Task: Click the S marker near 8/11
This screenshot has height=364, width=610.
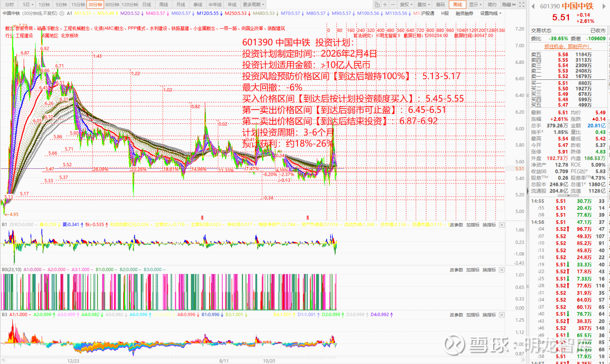Action: 202,217
